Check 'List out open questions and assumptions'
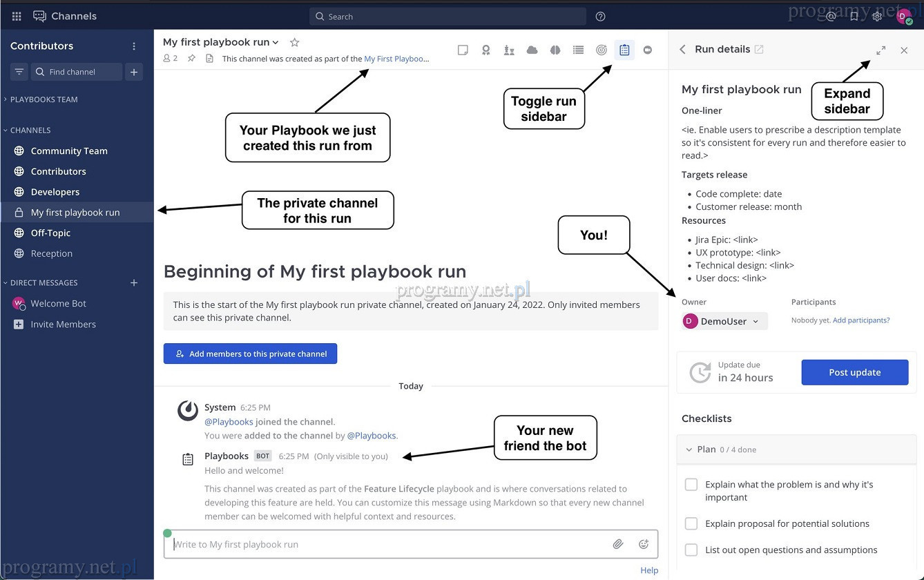Image resolution: width=924 pixels, height=580 pixels. [691, 550]
